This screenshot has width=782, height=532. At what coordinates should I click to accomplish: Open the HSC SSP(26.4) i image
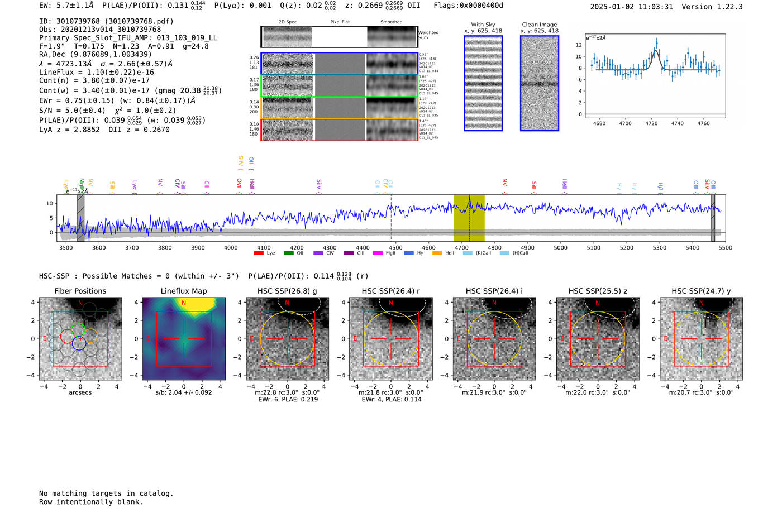(494, 339)
